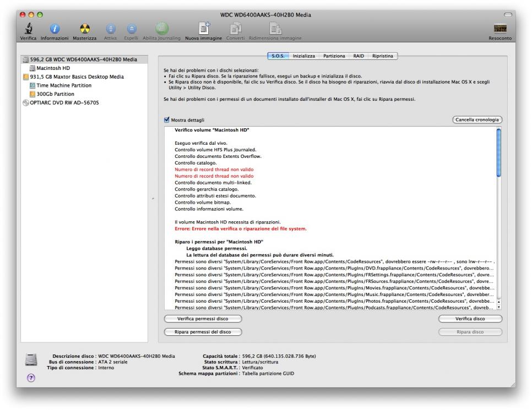
Task: Click first red 'Numero di record thread non valido'
Action: coord(214,170)
